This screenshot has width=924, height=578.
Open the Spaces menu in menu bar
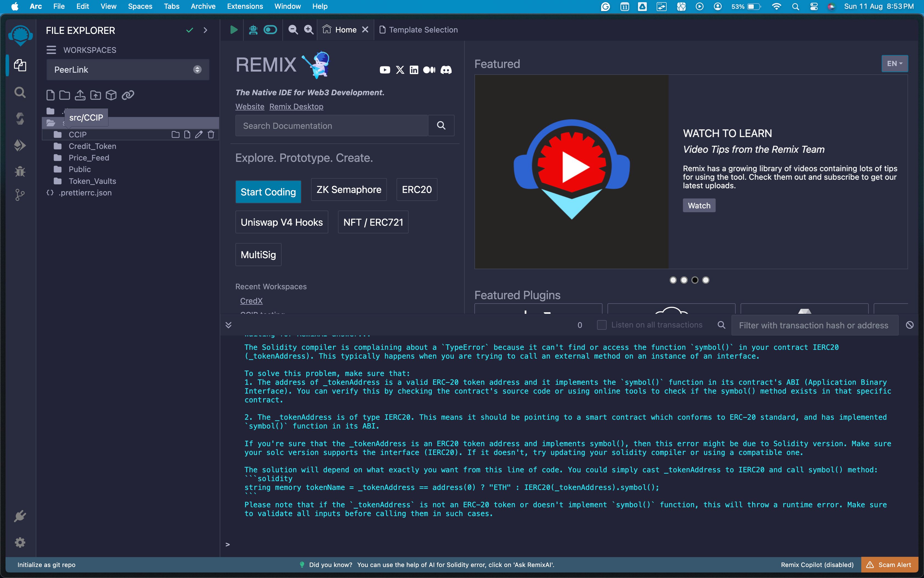point(140,7)
